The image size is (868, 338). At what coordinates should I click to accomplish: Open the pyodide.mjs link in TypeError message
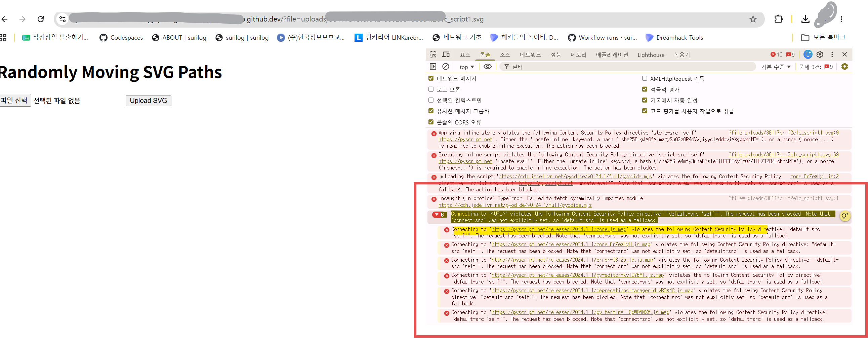pyautogui.click(x=515, y=205)
